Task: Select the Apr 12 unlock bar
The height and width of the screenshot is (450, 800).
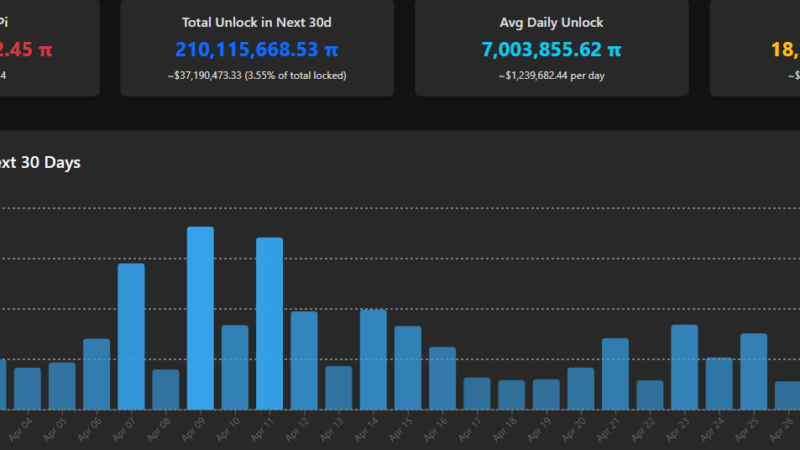Action: click(x=304, y=360)
